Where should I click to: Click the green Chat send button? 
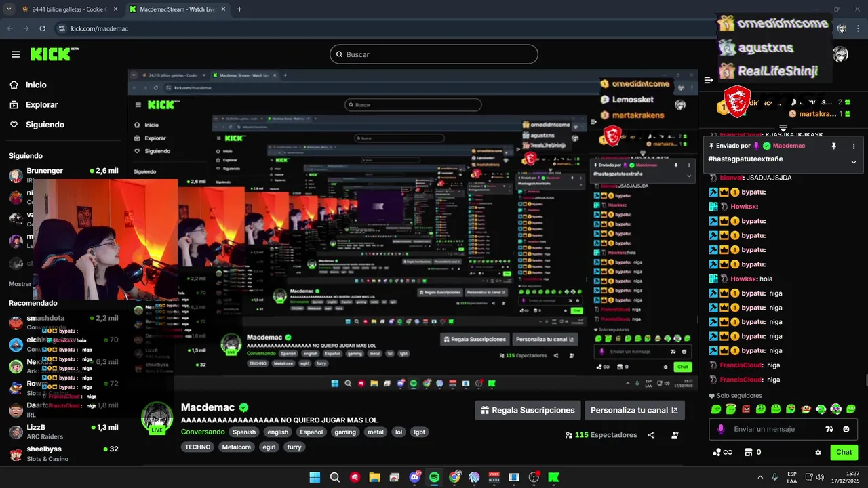(x=844, y=452)
